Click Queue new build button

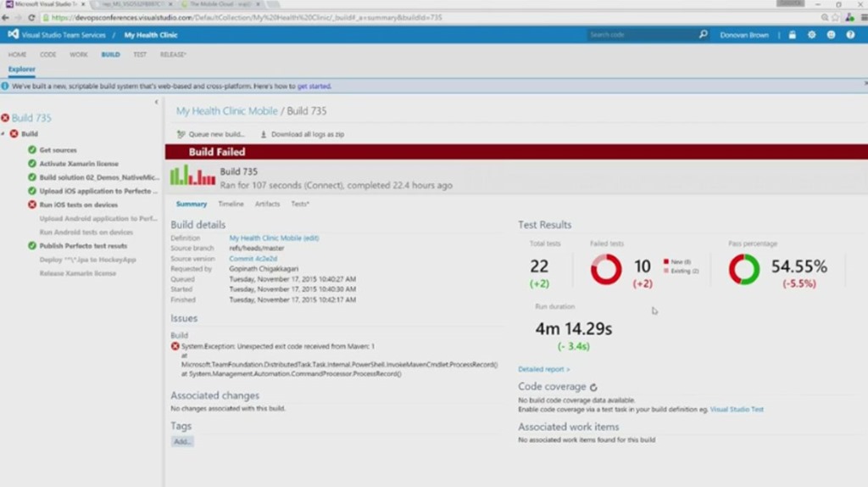click(x=210, y=134)
